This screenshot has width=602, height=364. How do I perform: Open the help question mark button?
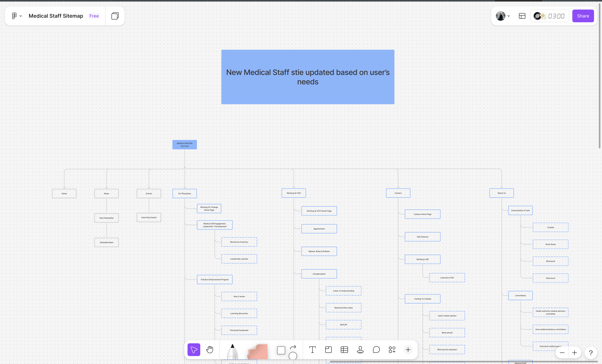pos(591,352)
